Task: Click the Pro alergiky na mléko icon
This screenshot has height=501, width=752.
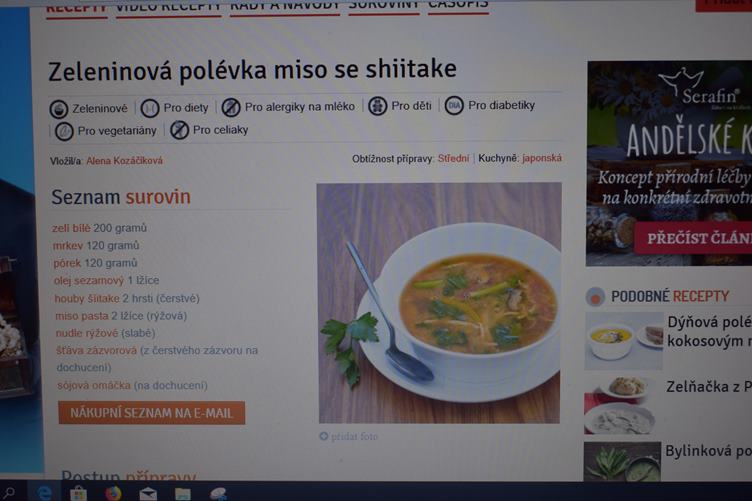Action: [231, 107]
